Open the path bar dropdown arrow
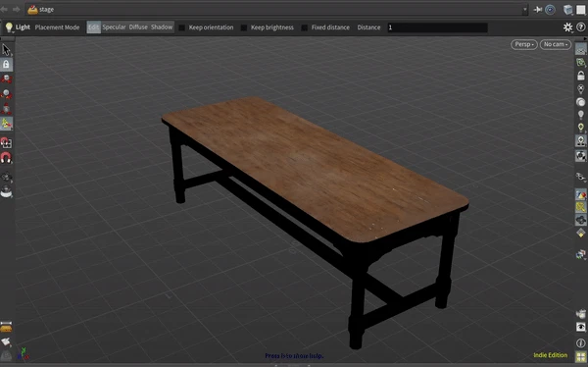Screen dimensions: 588x367 524,10
